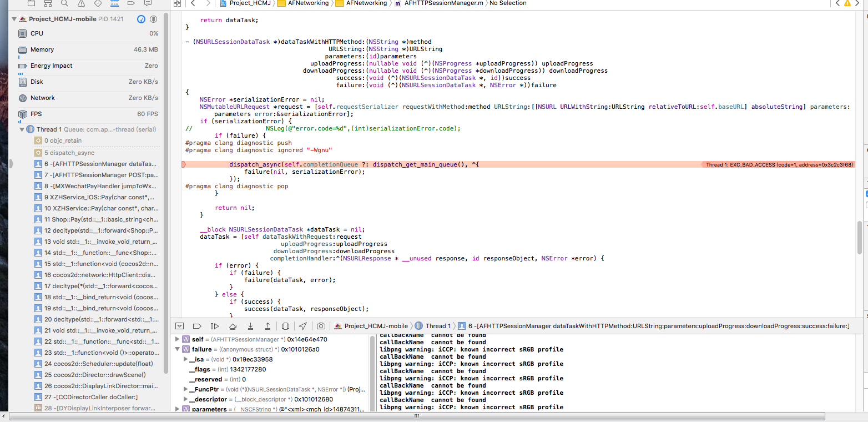Select the Memory gauge row

tap(88, 49)
